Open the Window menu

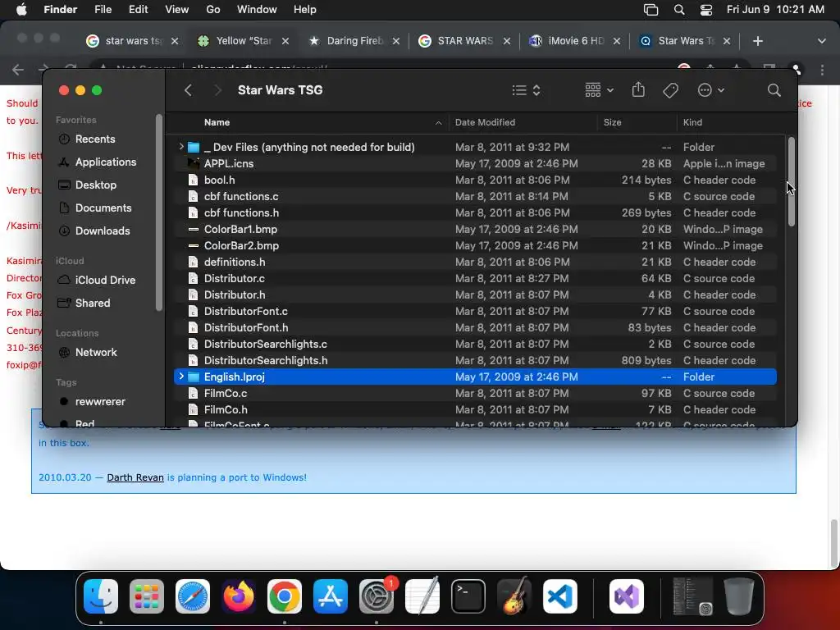tap(257, 10)
